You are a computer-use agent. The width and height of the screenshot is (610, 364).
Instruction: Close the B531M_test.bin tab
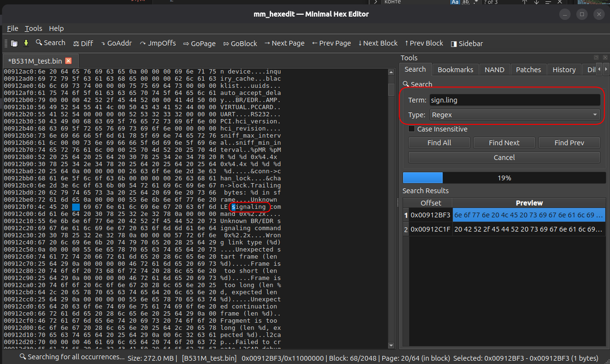pos(69,60)
